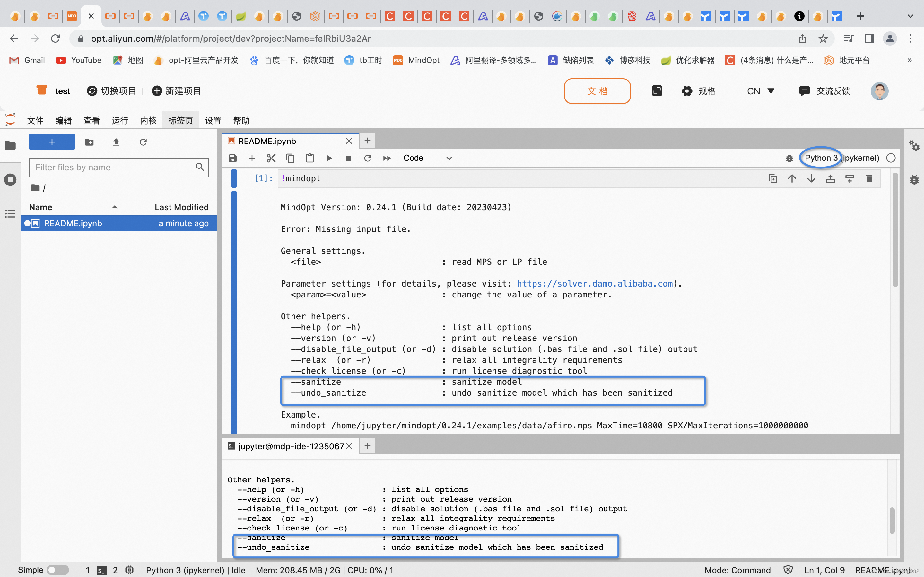The image size is (924, 577).
Task: Restart kernel and run all cells
Action: point(387,158)
